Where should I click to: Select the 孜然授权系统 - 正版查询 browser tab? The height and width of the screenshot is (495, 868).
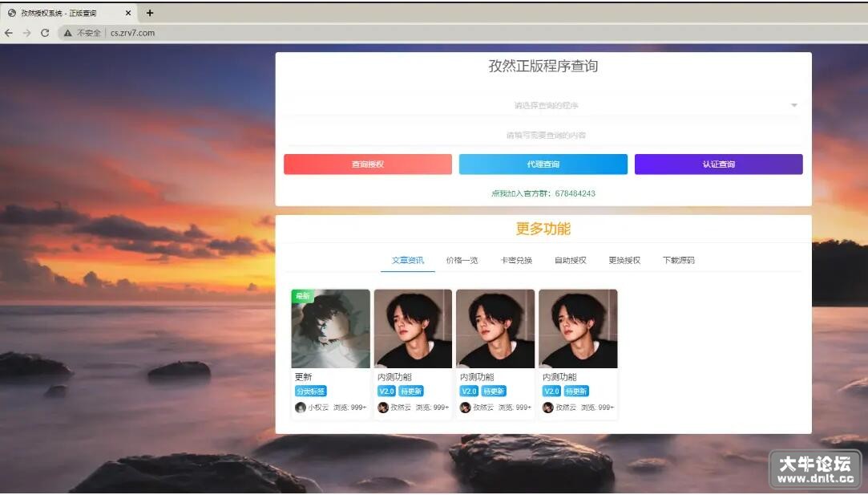coord(69,13)
